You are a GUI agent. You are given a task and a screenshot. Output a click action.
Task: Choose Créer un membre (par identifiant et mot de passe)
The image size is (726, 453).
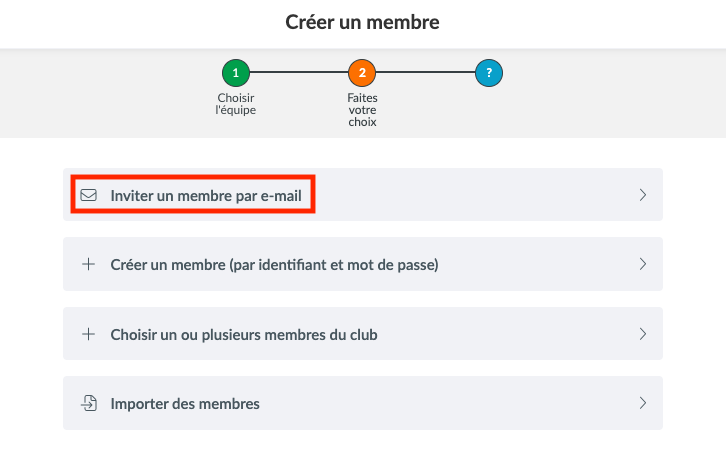coord(363,264)
